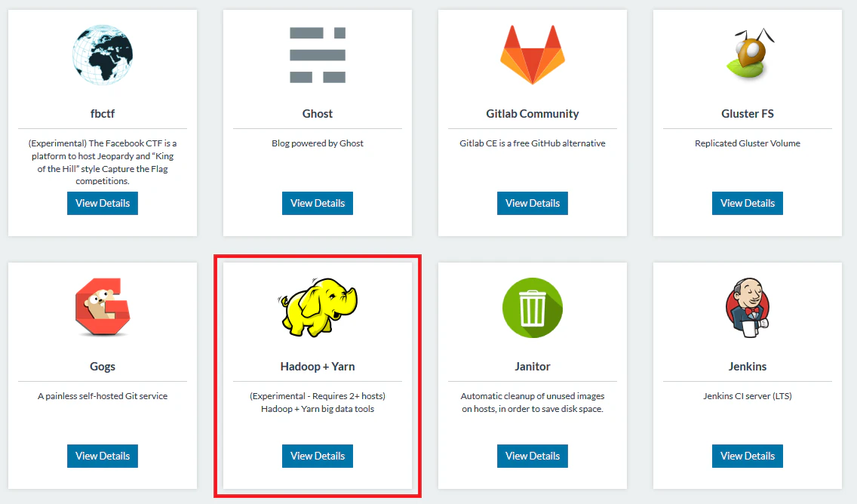Select the "Janitor" title text

click(533, 367)
